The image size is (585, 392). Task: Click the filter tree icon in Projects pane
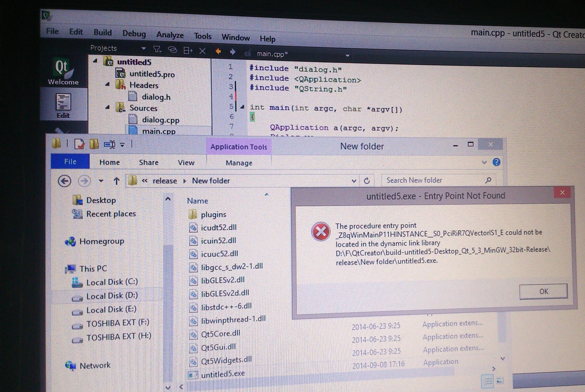point(157,49)
